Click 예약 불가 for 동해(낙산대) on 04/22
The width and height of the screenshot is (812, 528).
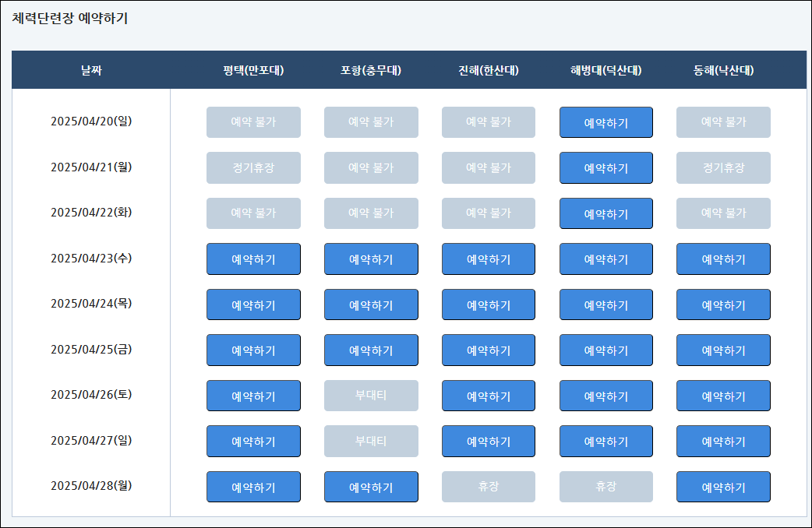point(723,213)
